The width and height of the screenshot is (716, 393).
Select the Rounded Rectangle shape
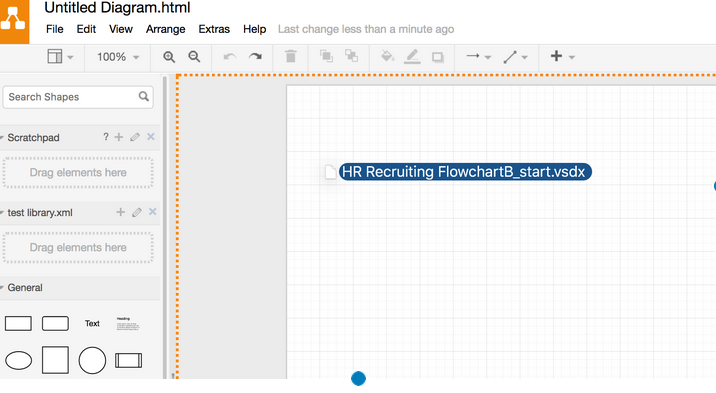pos(55,324)
